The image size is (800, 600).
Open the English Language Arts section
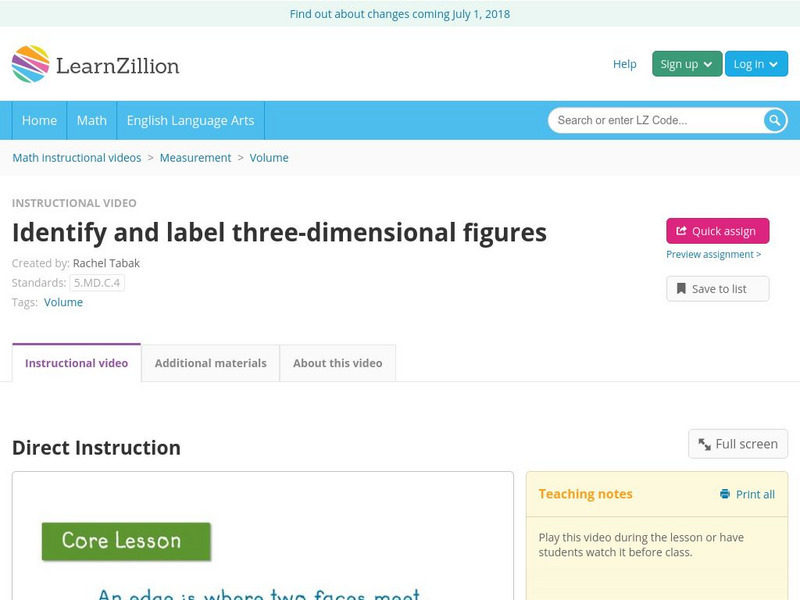[x=194, y=120]
